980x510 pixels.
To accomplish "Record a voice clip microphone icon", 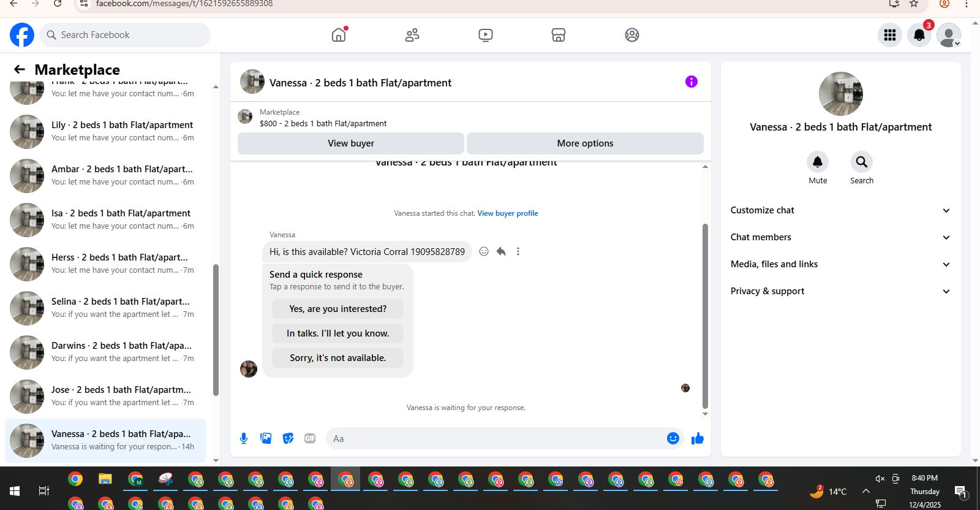I will (244, 438).
